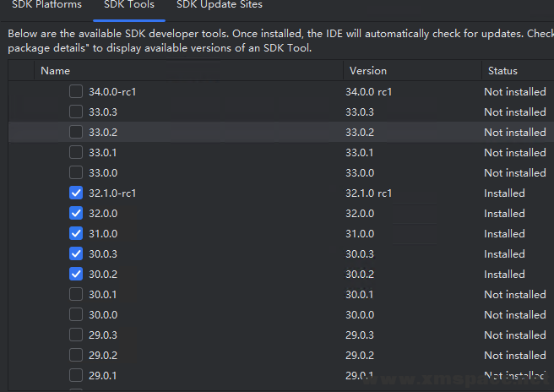Viewport: 554px width, 392px height.
Task: Enable the 33.0.3 build tools checkbox
Action: point(76,112)
